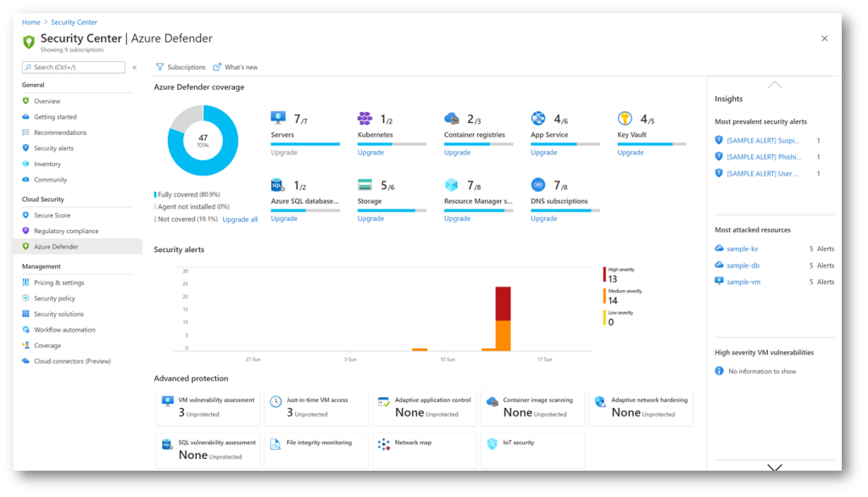Click the Community icon in sidebar
Viewport: 868px width, 497px height.
click(x=25, y=179)
